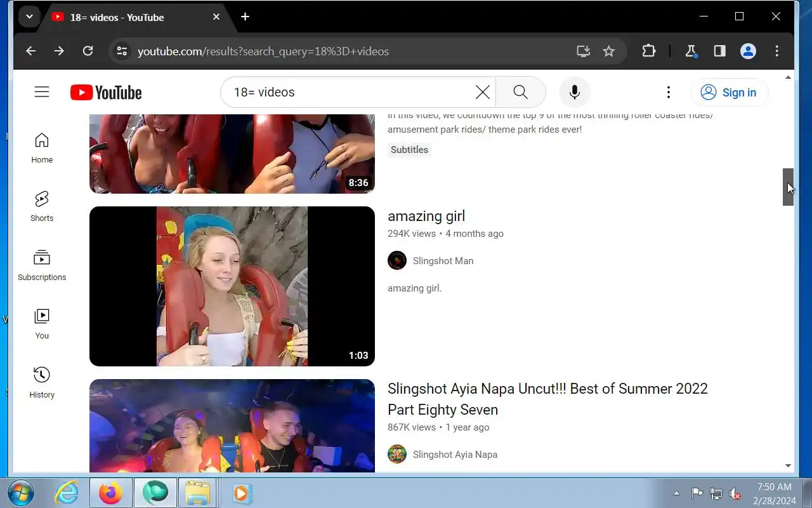Open Chrome profile avatar
This screenshot has height=508, width=812.
(749, 51)
